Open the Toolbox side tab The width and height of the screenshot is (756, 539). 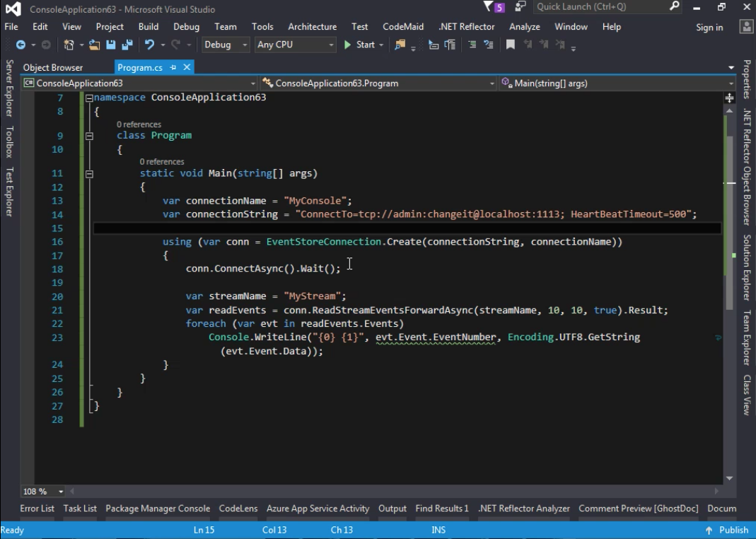9,142
